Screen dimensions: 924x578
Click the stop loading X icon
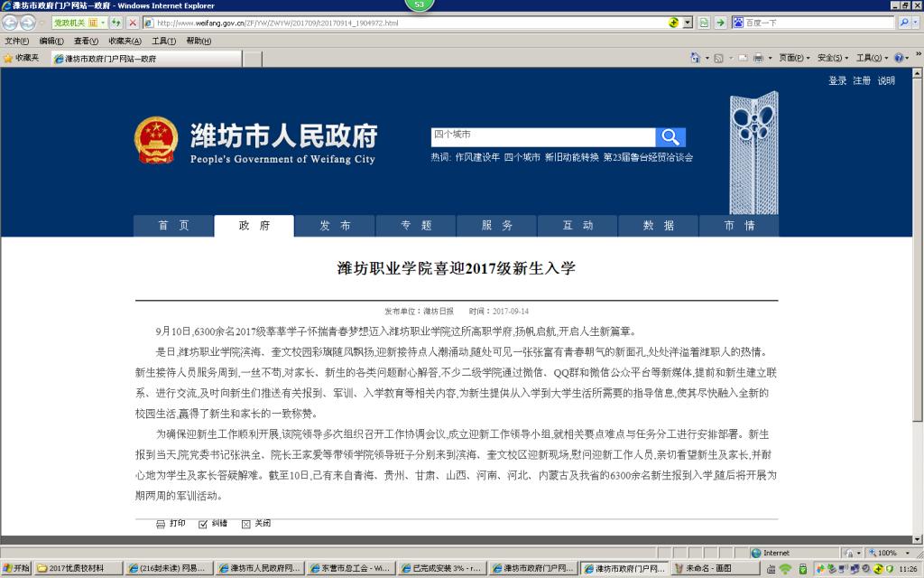tap(133, 23)
